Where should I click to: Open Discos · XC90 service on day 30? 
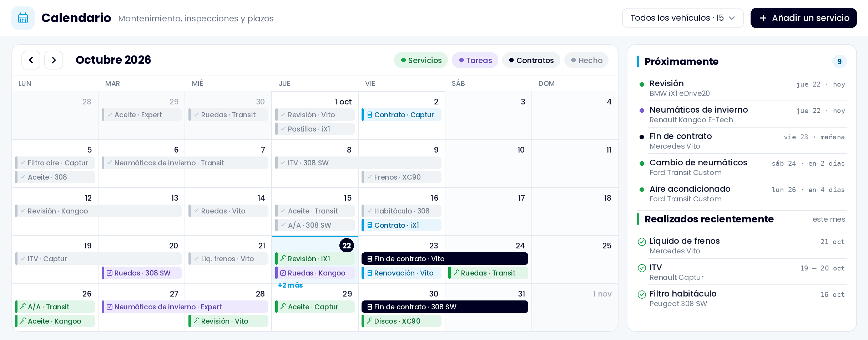402,321
